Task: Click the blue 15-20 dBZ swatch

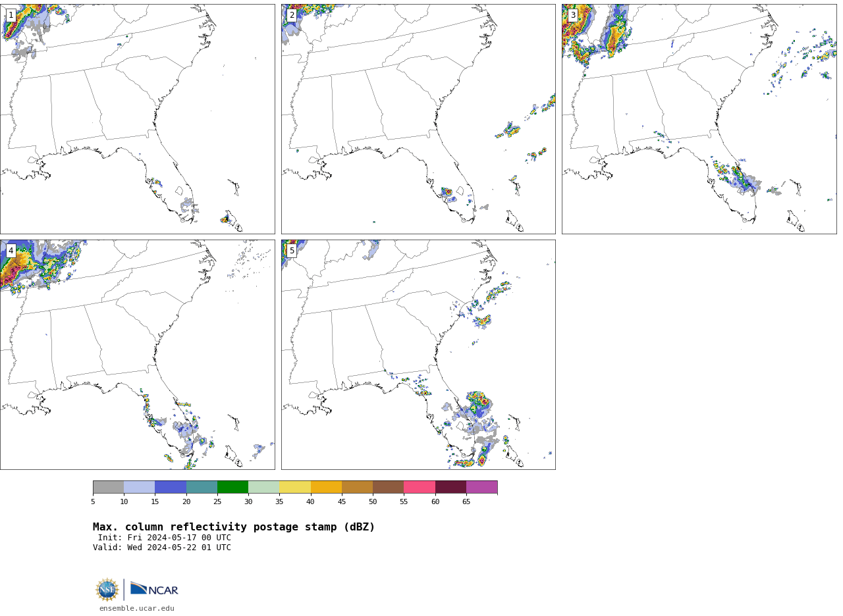Action: tap(171, 487)
